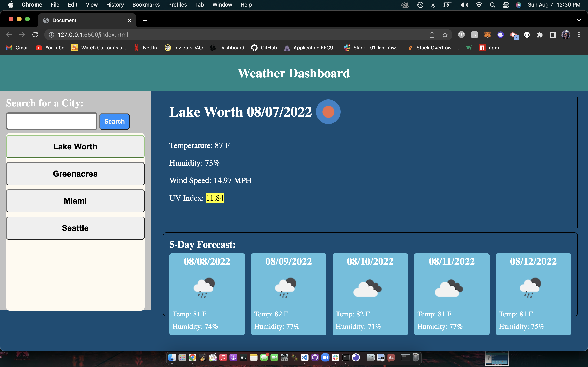
Task: Click the Chrome extensions puzzle piece icon
Action: [x=540, y=35]
